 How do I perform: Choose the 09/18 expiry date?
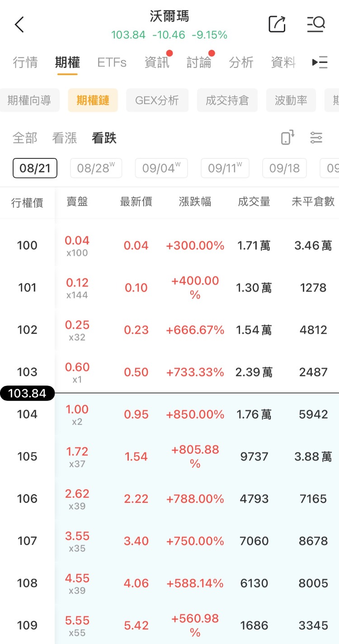(x=284, y=168)
